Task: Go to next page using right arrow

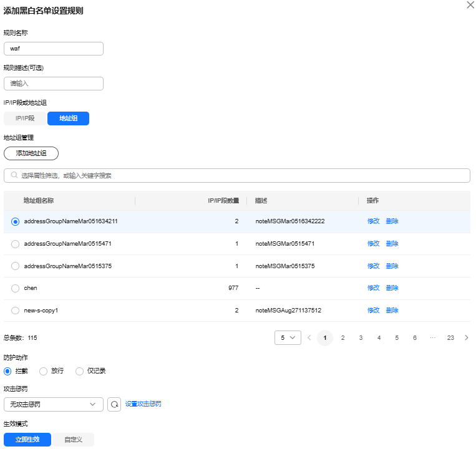Action: [x=467, y=337]
